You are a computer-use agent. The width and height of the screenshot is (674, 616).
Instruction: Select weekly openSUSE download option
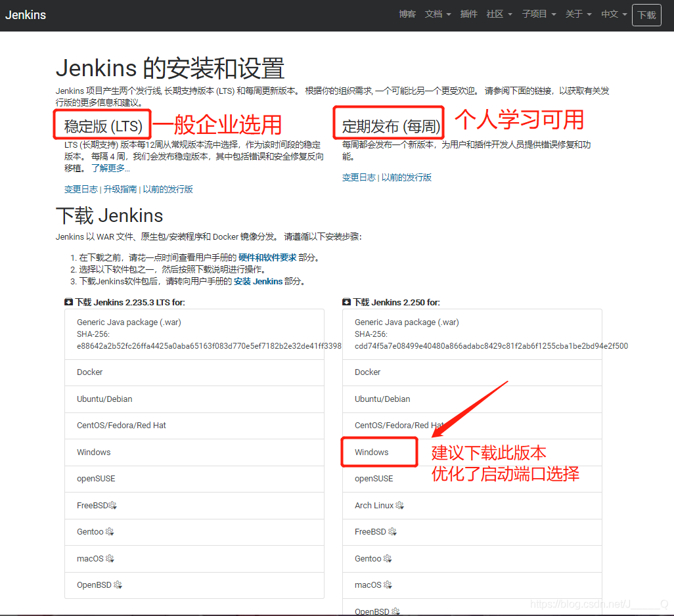point(472,479)
